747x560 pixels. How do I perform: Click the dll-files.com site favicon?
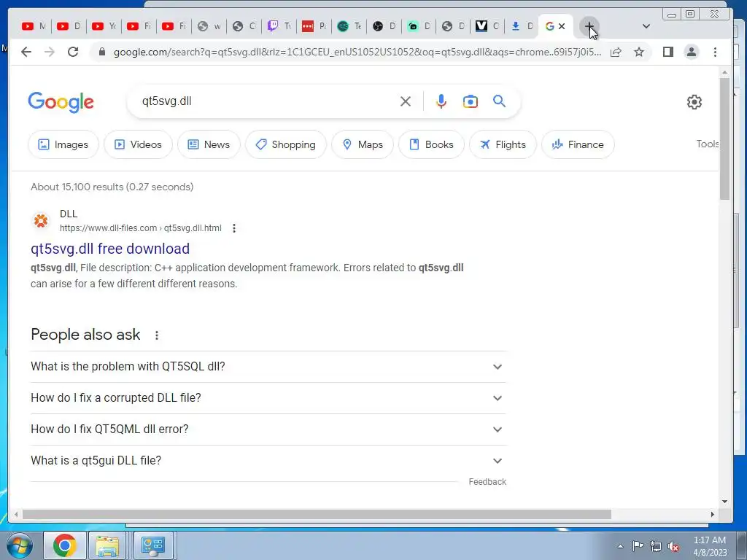pos(41,220)
